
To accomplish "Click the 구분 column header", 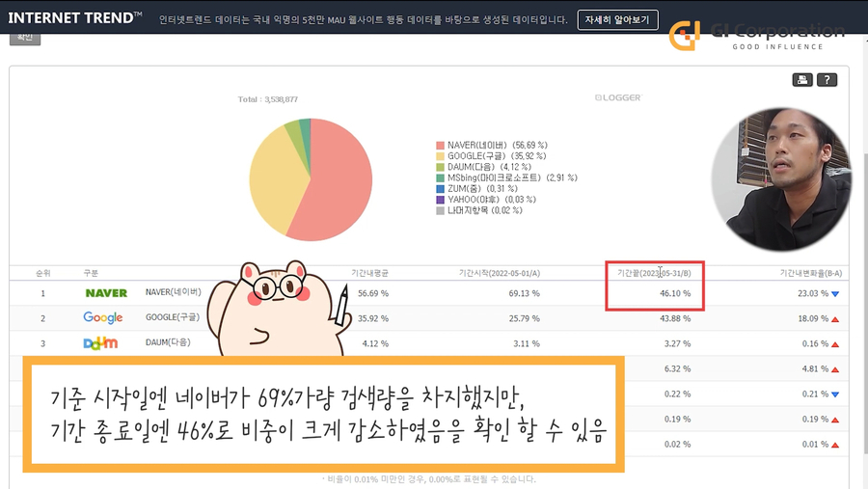I will [91, 273].
